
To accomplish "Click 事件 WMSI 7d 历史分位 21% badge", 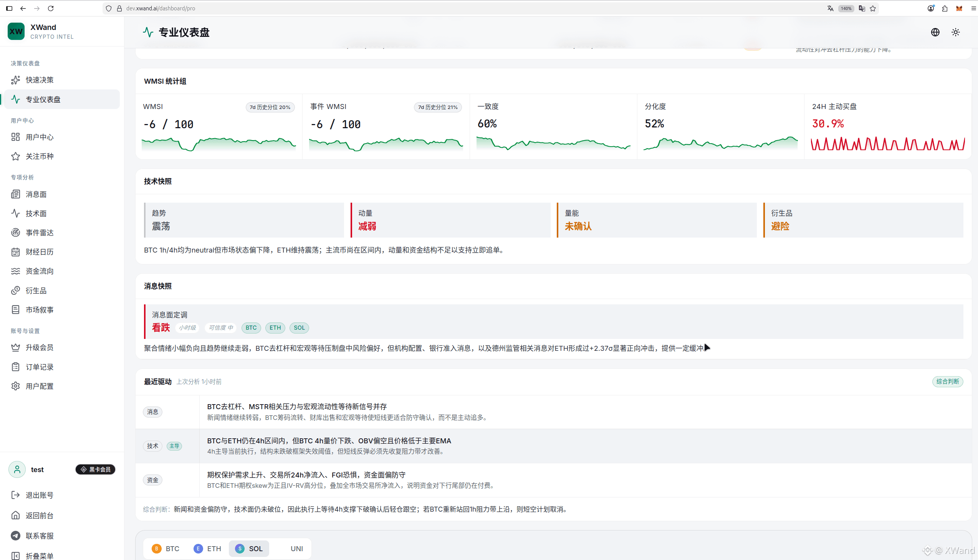I will (x=438, y=107).
